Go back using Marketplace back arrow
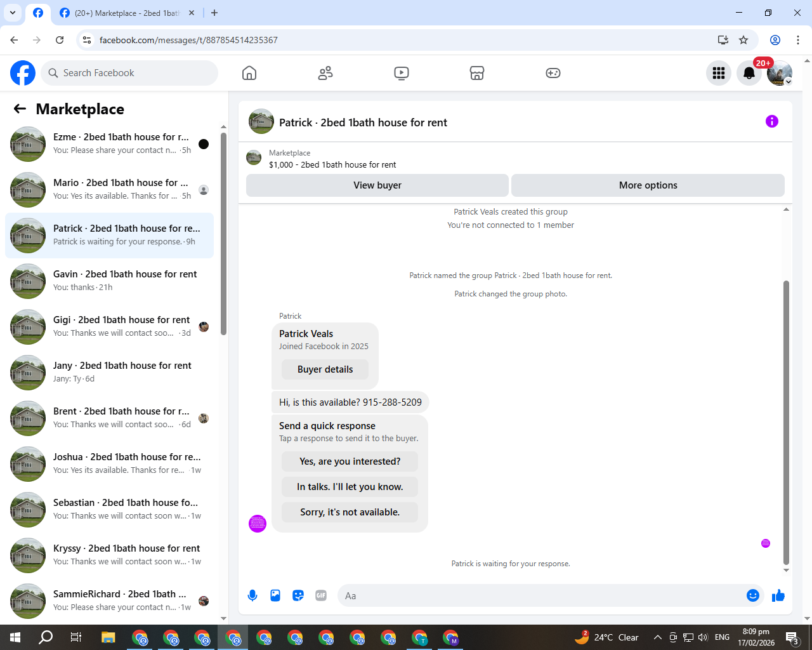Screen dimensions: 812x650 click(x=20, y=109)
